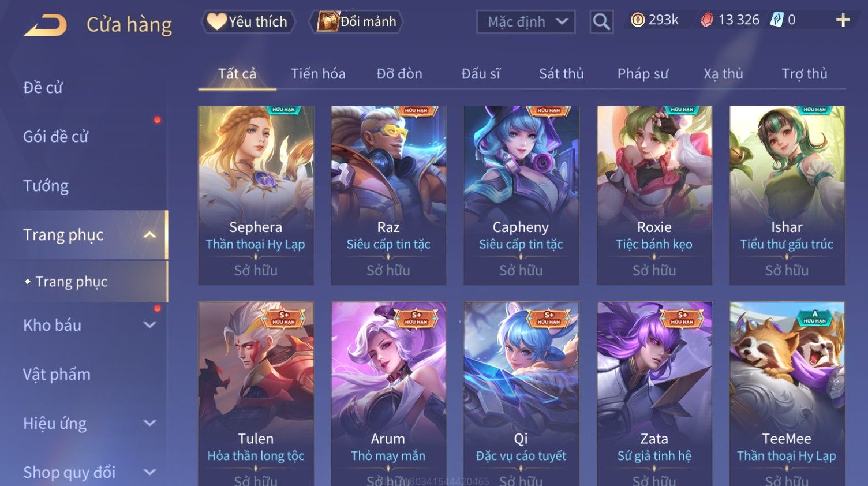Tap the blue ticket currency icon
Screen dimensions: 868x486
[x=777, y=20]
